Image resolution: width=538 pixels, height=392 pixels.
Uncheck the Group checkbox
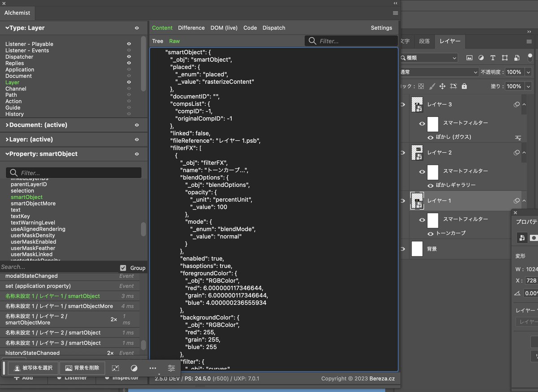pos(123,268)
